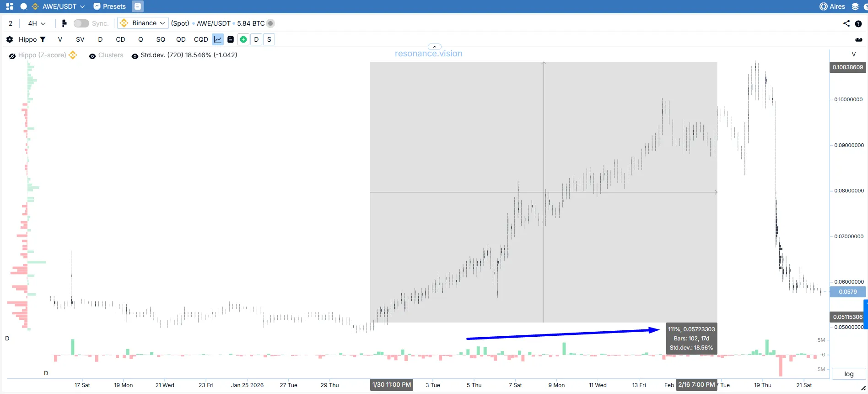The height and width of the screenshot is (394, 868).
Task: Click the 0.0579 current price label
Action: click(847, 292)
